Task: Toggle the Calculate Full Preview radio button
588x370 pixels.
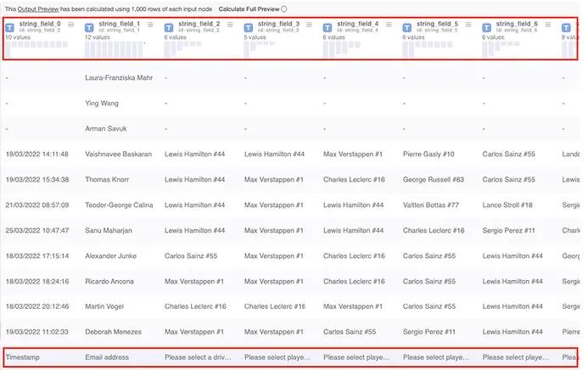Action: click(x=284, y=9)
